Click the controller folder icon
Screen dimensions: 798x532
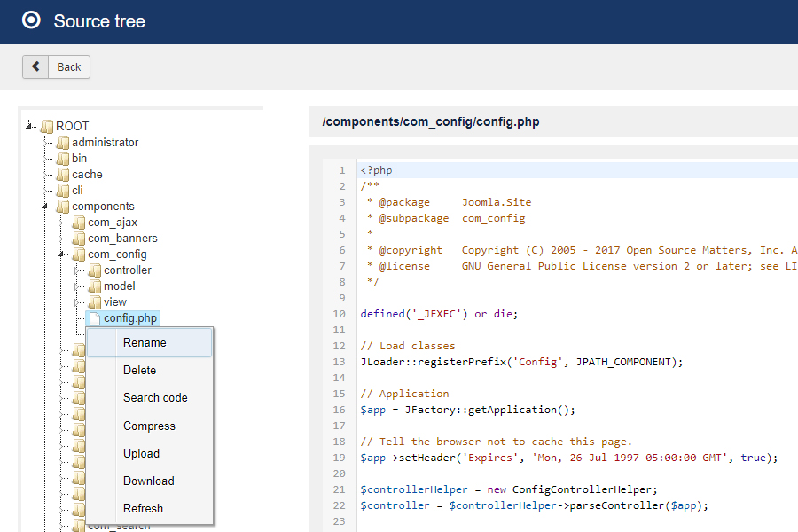(95, 270)
